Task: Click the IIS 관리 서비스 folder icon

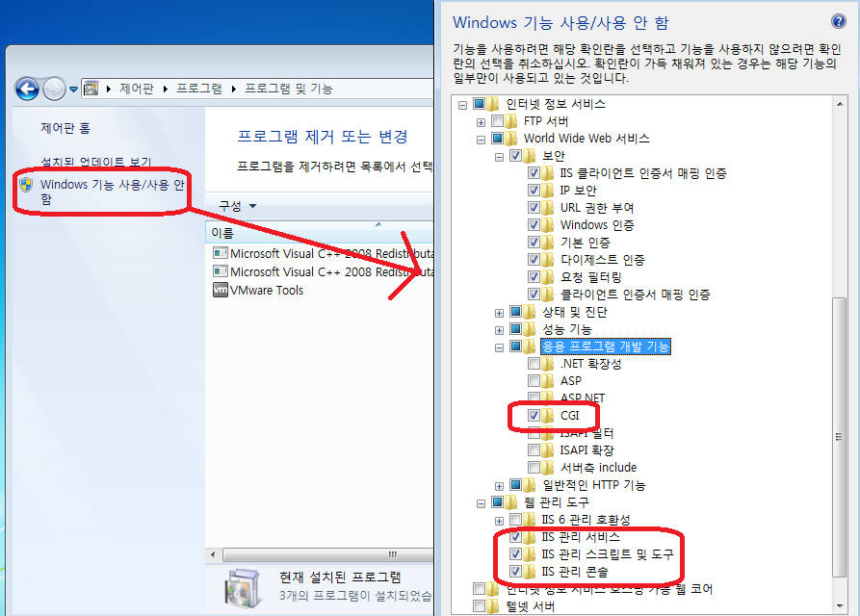Action: tap(530, 536)
